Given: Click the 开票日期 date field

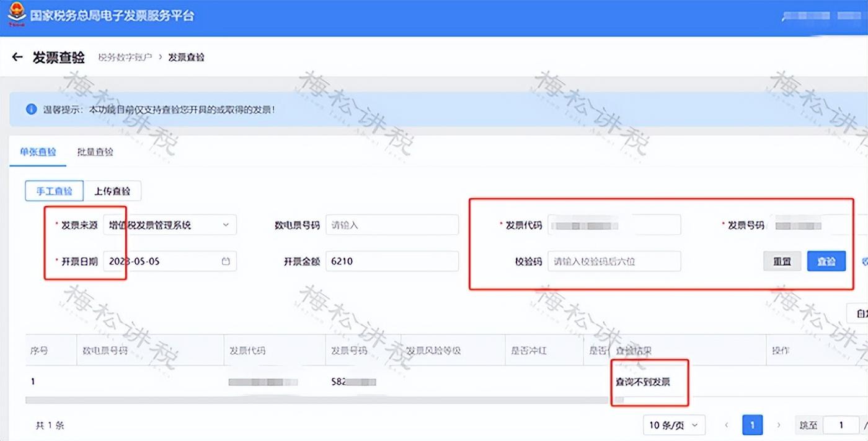Looking at the screenshot, I should (170, 261).
